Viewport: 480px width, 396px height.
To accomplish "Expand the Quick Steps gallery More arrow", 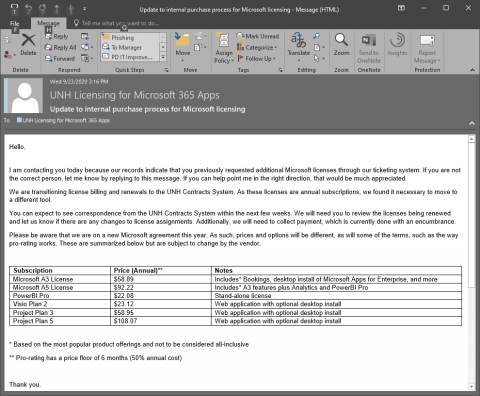I will pos(163,57).
